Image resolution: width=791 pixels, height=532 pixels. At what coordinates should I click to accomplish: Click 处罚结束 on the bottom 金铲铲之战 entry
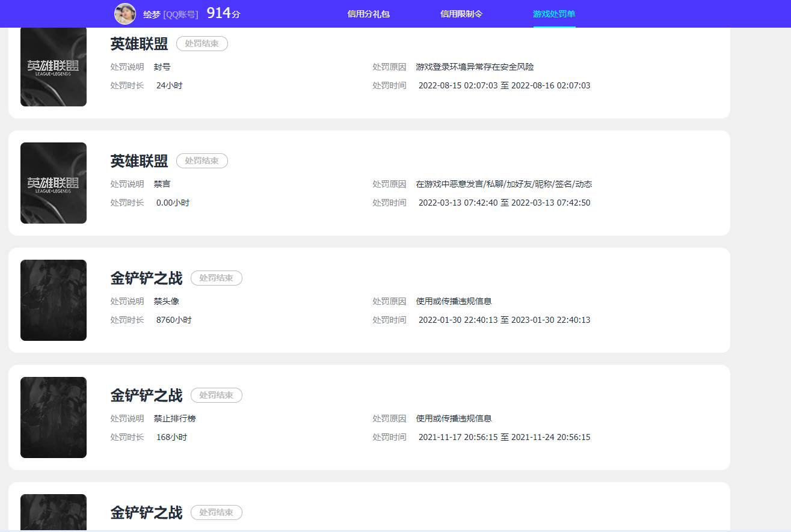click(217, 512)
